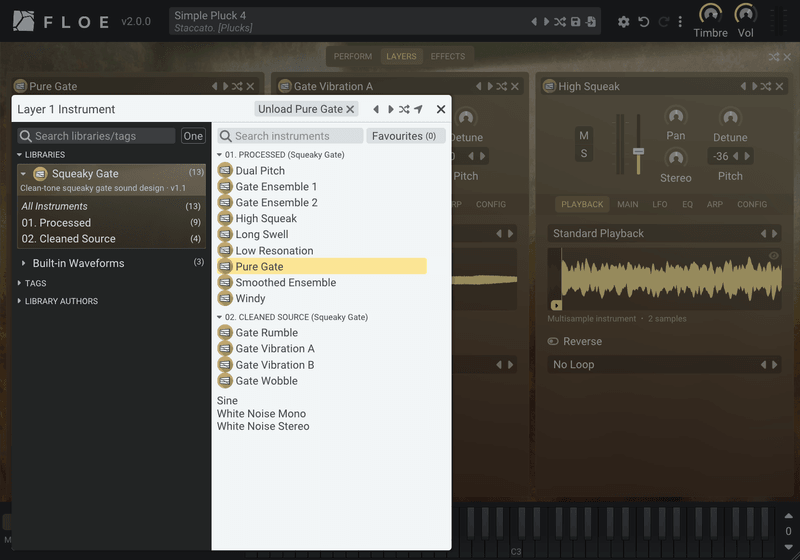Load previous preset arrow in top bar
This screenshot has height=560, width=800.
click(534, 21)
